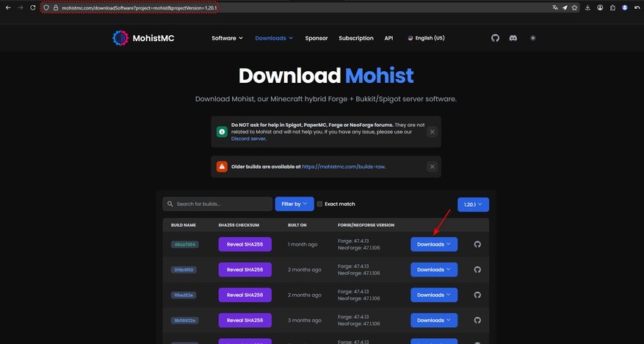Click the FORGE/NEOFORGE VERSION column header
Screen dimensions: 644x344
[366, 225]
